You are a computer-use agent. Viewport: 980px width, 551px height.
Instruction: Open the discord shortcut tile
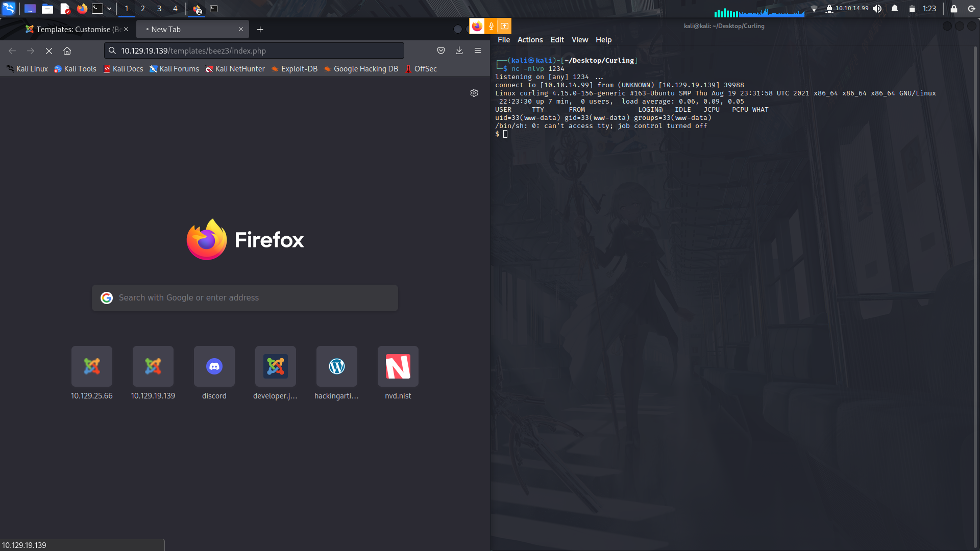click(x=214, y=366)
